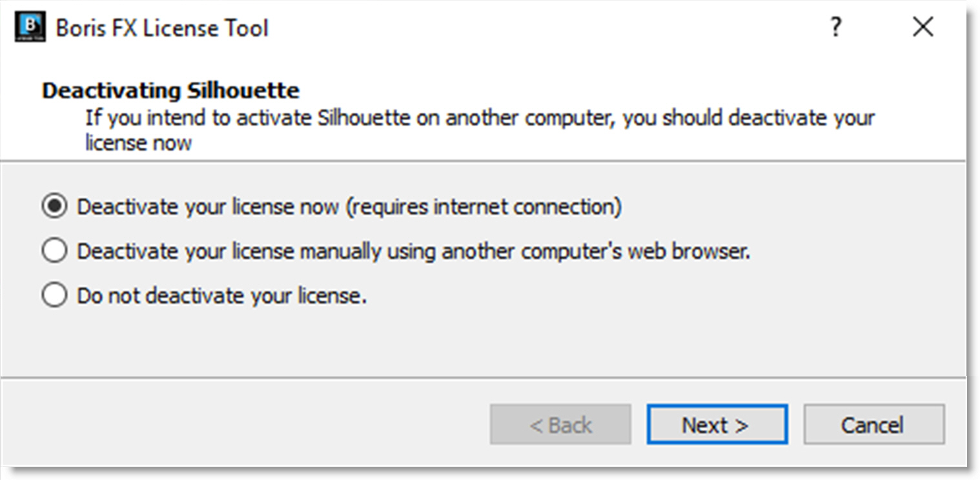Choose the manual deactivation via web browser radio circle
The height and width of the screenshot is (480, 980).
coord(54,251)
